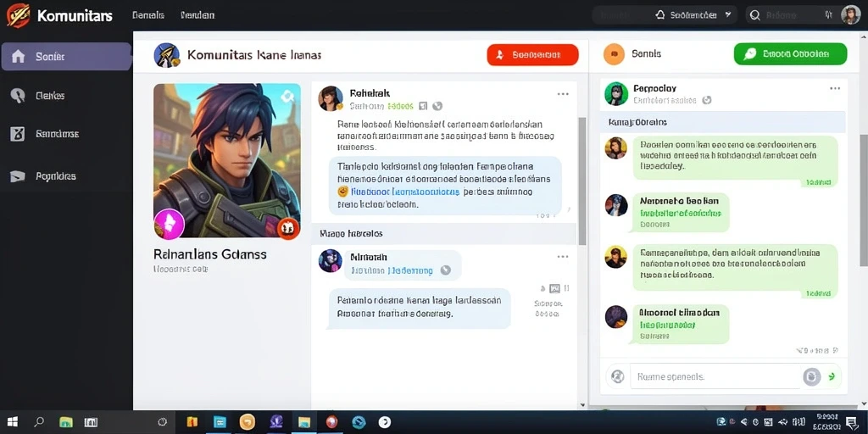Click the Home icon in the left sidebar
The height and width of the screenshot is (434, 868).
pyautogui.click(x=19, y=57)
